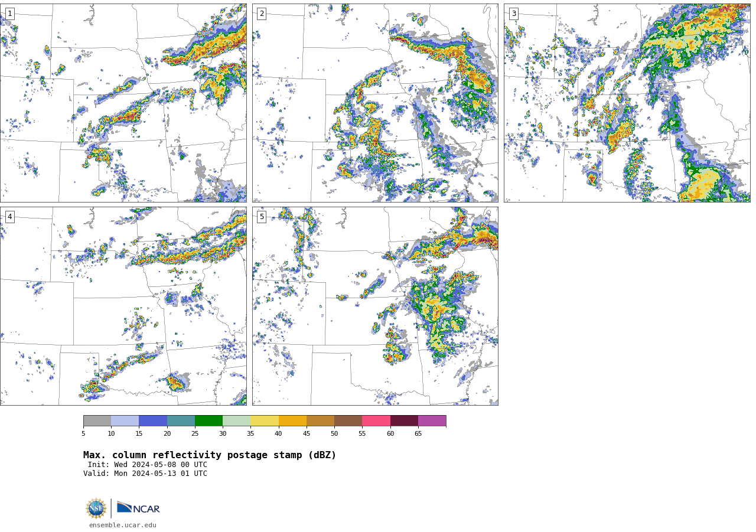Click the dark green 25-30 dBZ swatch
756x532 pixels.
208,421
